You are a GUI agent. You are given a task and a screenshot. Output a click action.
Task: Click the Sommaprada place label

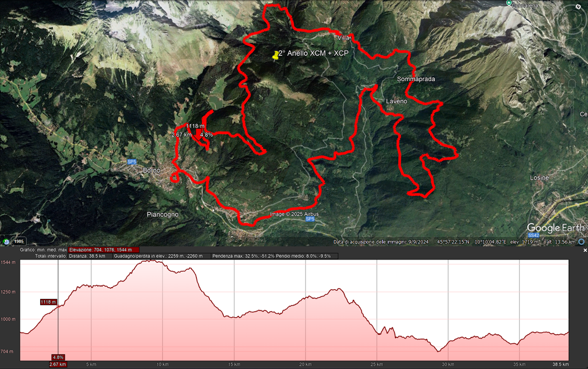tap(416, 79)
